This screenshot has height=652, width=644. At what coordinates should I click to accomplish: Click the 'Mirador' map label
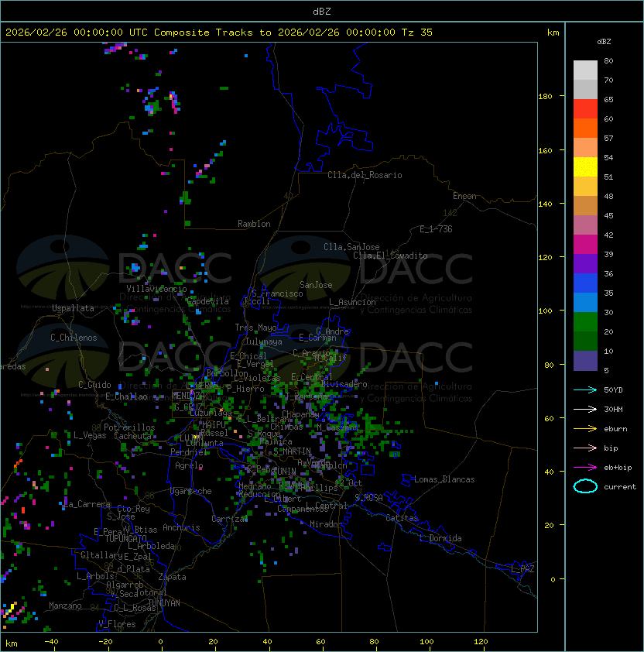click(327, 524)
